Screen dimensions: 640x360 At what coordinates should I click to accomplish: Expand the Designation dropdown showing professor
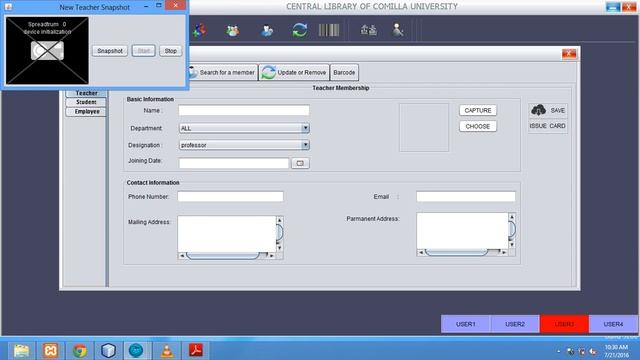[305, 145]
